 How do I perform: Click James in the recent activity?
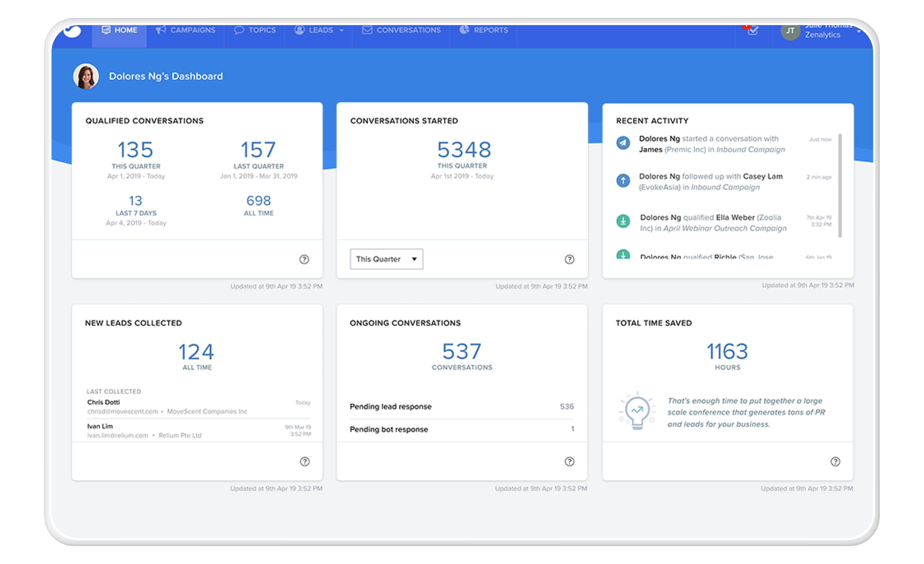point(651,150)
